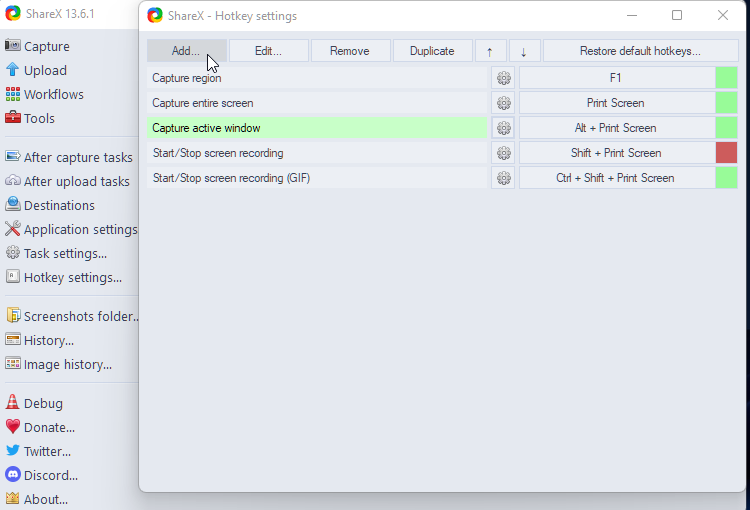Open gear settings for screen recording (GIF)

[503, 178]
